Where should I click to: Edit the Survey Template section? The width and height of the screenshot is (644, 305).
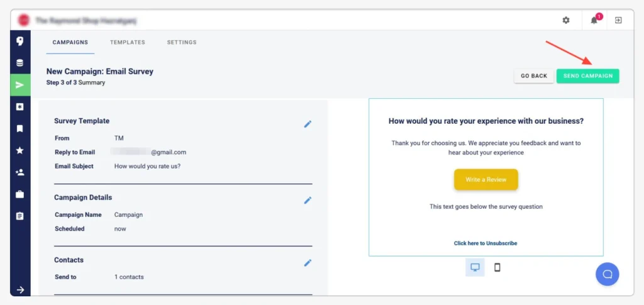coord(308,124)
